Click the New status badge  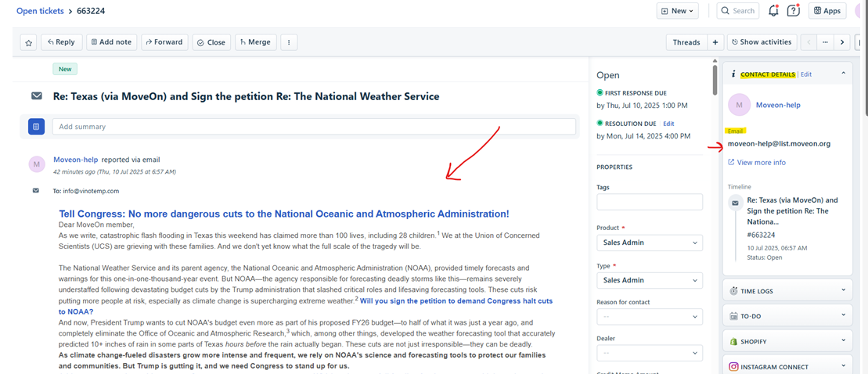click(65, 69)
